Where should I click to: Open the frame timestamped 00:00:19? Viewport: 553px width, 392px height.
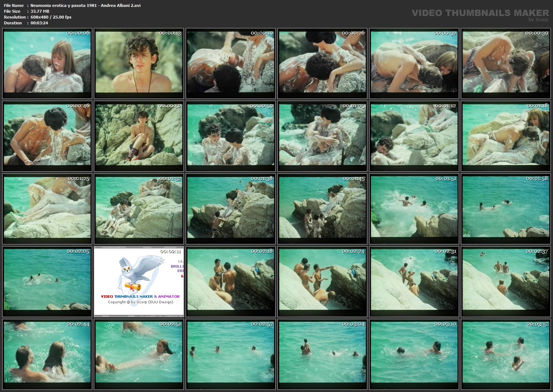pos(231,64)
